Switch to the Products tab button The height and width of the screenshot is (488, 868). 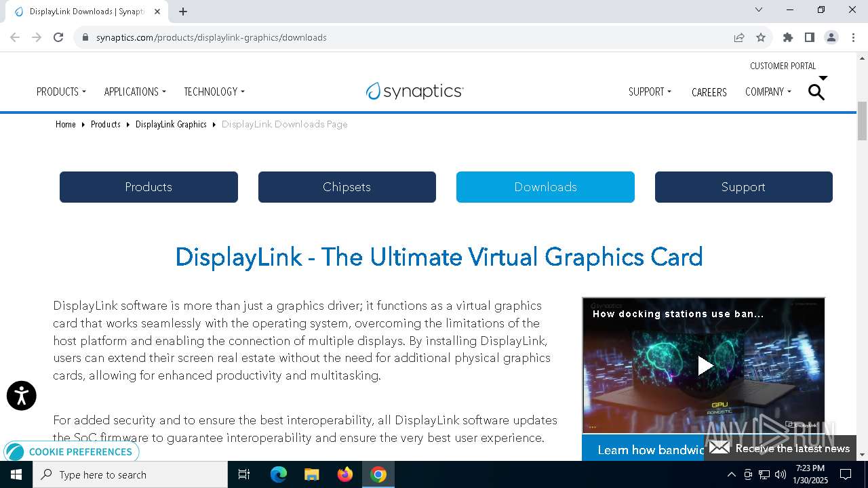[x=149, y=187]
